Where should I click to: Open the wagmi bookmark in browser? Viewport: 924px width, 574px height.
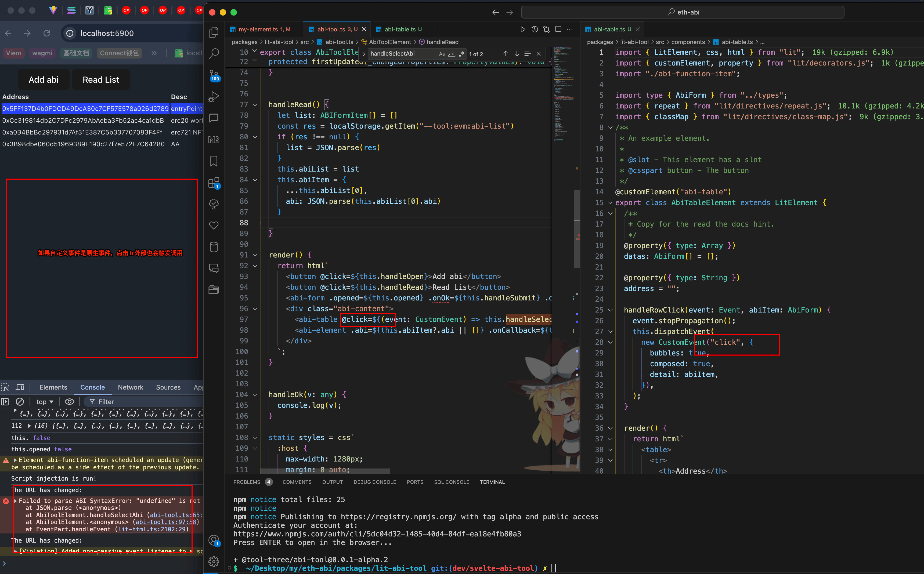point(42,53)
